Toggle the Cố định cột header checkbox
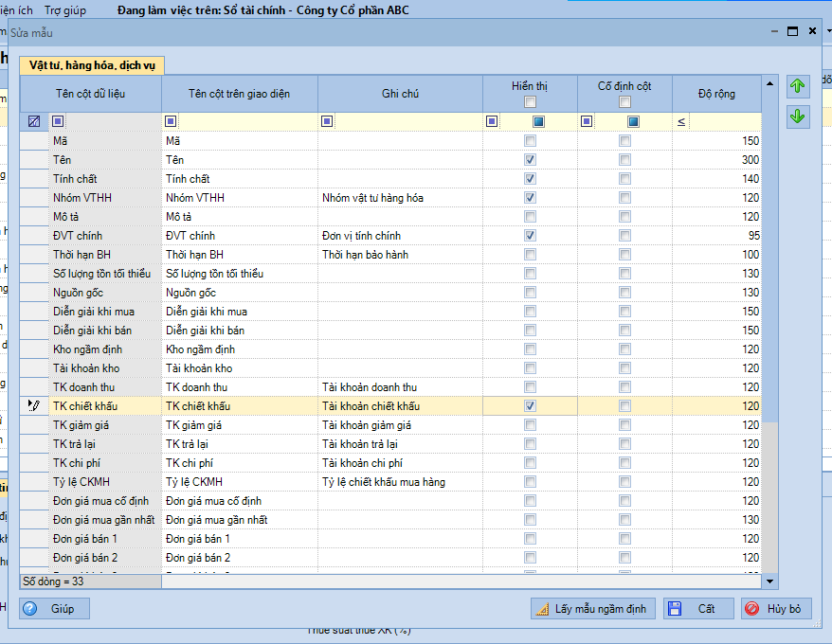This screenshot has width=832, height=644. coord(625,102)
